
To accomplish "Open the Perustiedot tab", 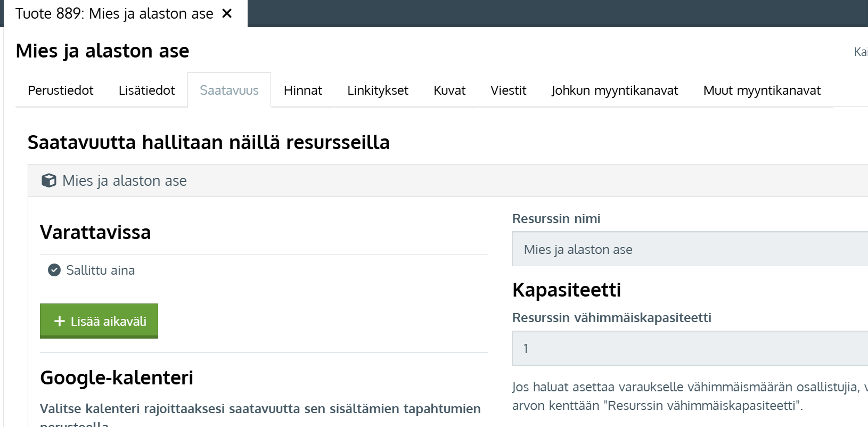I will click(61, 91).
